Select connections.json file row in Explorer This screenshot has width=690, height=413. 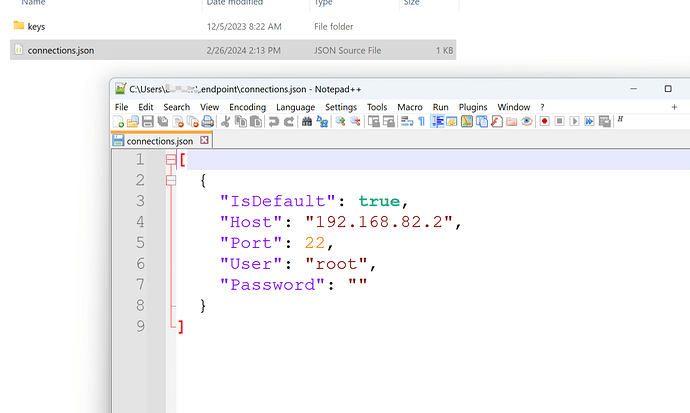pos(233,50)
